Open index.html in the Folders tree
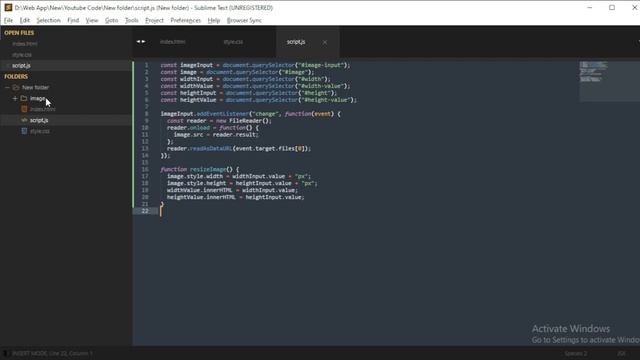 (x=42, y=109)
